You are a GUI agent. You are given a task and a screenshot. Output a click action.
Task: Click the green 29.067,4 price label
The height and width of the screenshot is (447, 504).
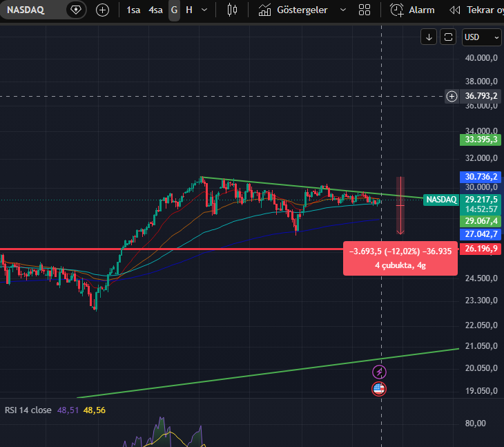point(481,221)
